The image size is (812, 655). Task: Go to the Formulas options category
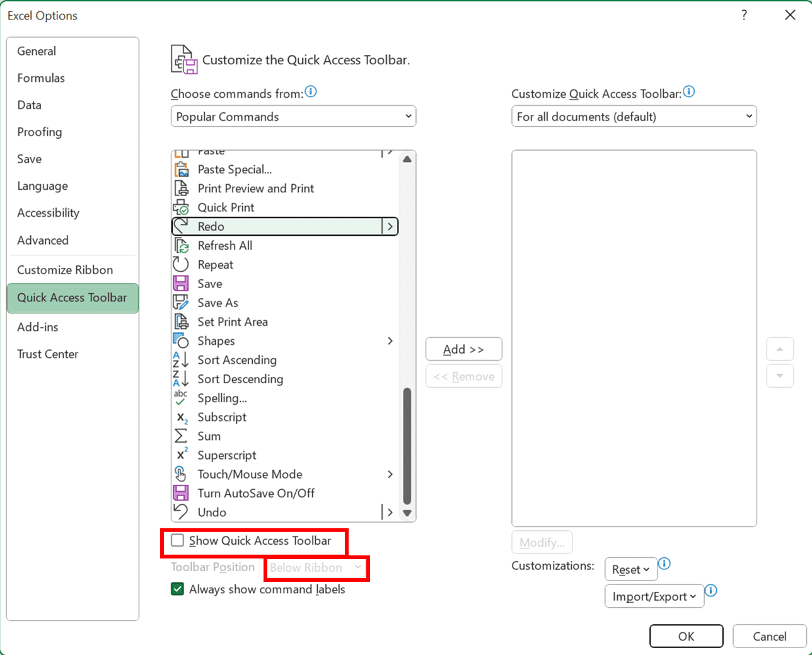pos(72,78)
